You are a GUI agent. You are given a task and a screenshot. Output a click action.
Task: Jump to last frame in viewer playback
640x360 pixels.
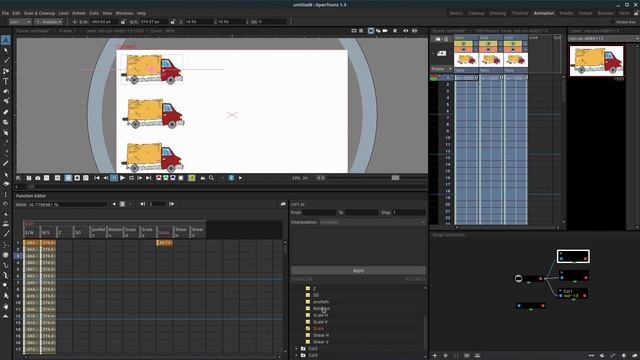pos(149,178)
